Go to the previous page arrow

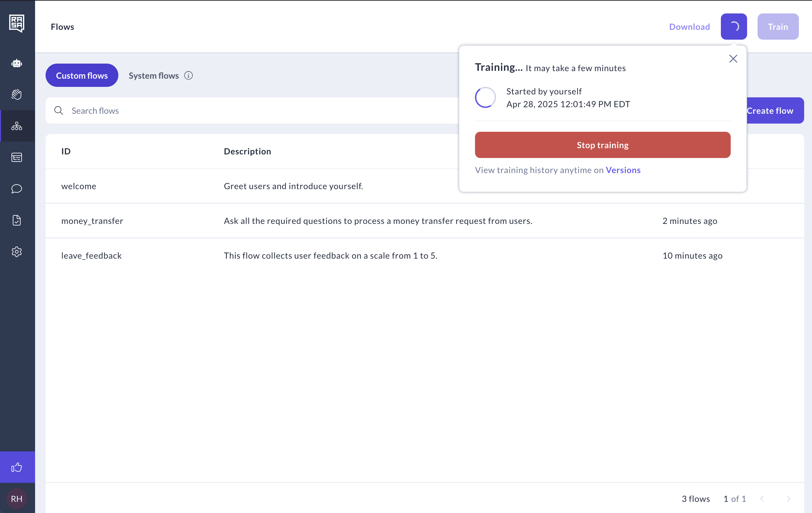coord(762,499)
